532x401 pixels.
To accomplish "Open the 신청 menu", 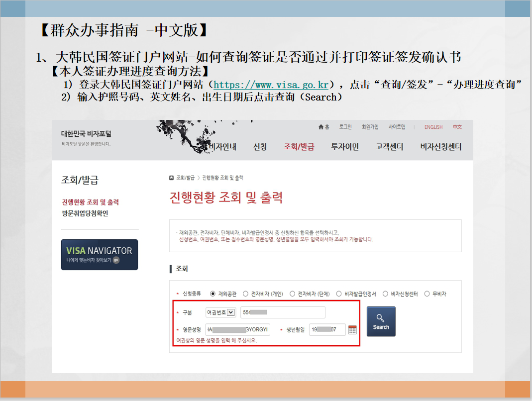I will tap(260, 147).
